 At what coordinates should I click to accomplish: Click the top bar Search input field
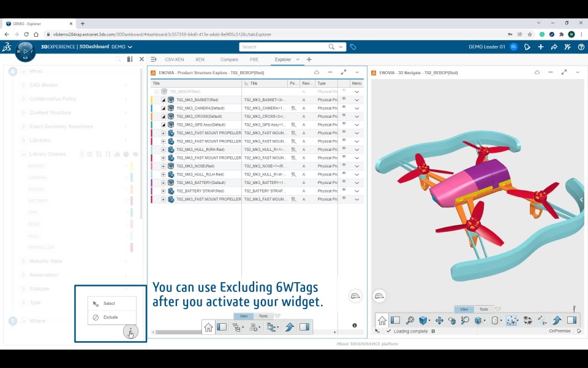(x=284, y=47)
